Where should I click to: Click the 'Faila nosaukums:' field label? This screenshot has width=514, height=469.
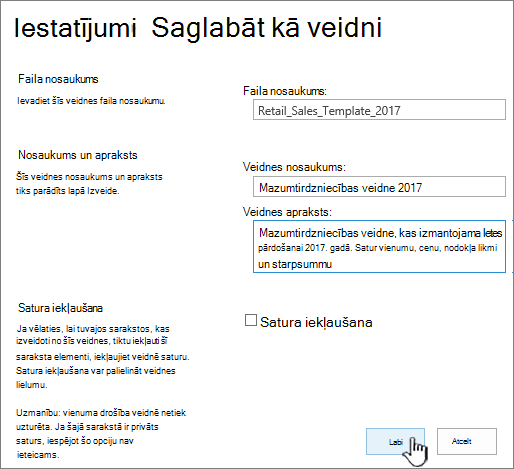[x=285, y=91]
